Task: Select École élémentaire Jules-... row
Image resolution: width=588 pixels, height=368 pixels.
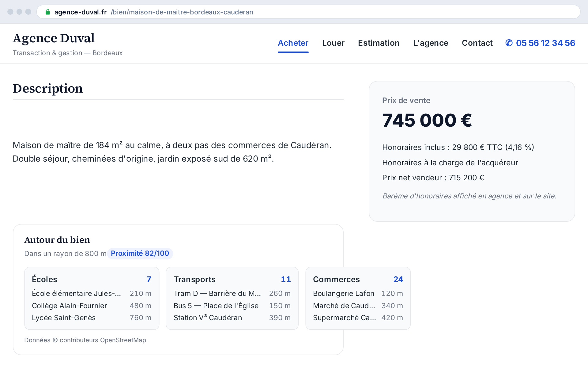Action: [92, 293]
